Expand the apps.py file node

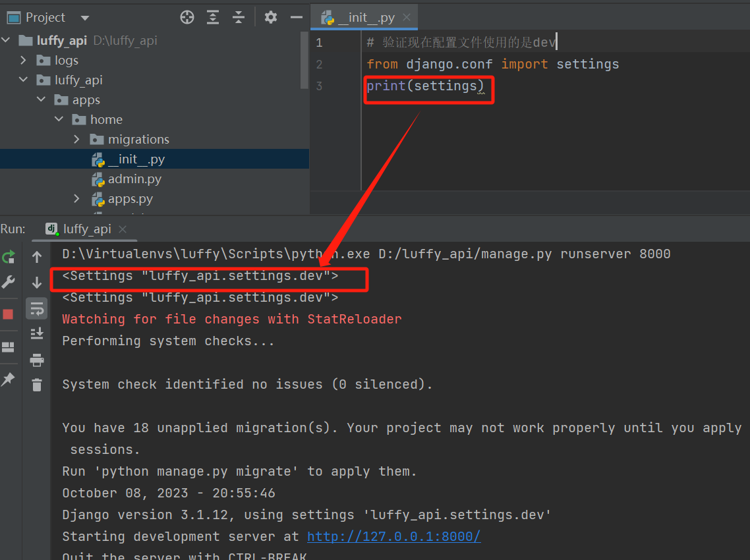[76, 198]
